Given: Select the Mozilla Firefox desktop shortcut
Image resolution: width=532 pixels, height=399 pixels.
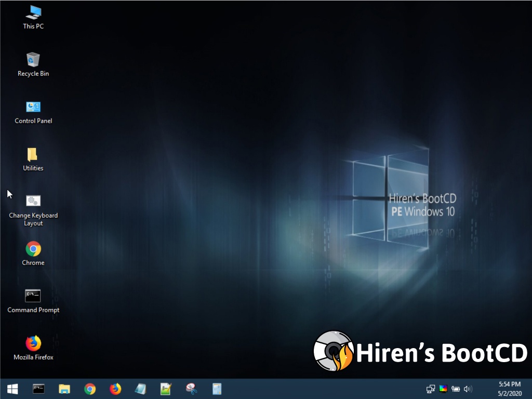Looking at the screenshot, I should [33, 348].
